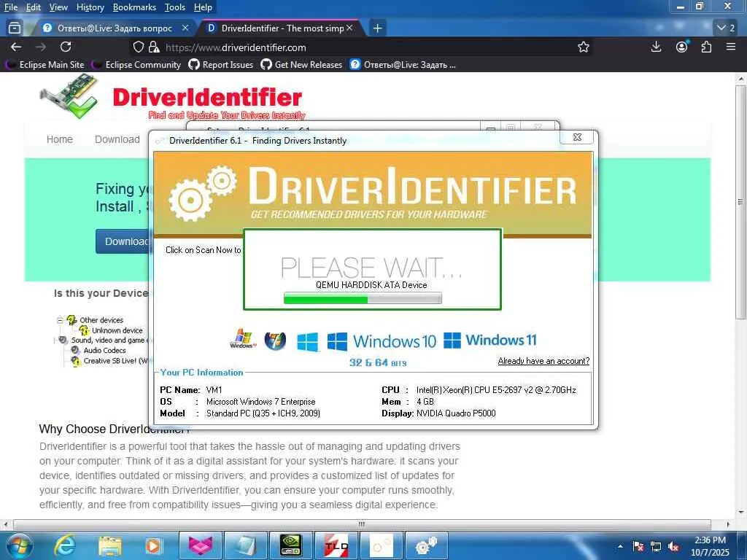Open File Explorer from taskbar
Image resolution: width=747 pixels, height=560 pixels.
(110, 546)
